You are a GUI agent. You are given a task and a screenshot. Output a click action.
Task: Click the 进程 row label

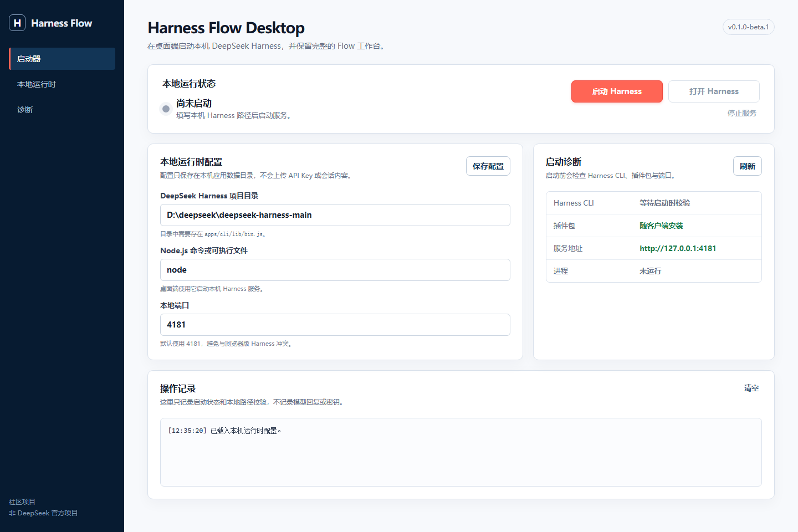coord(561,271)
